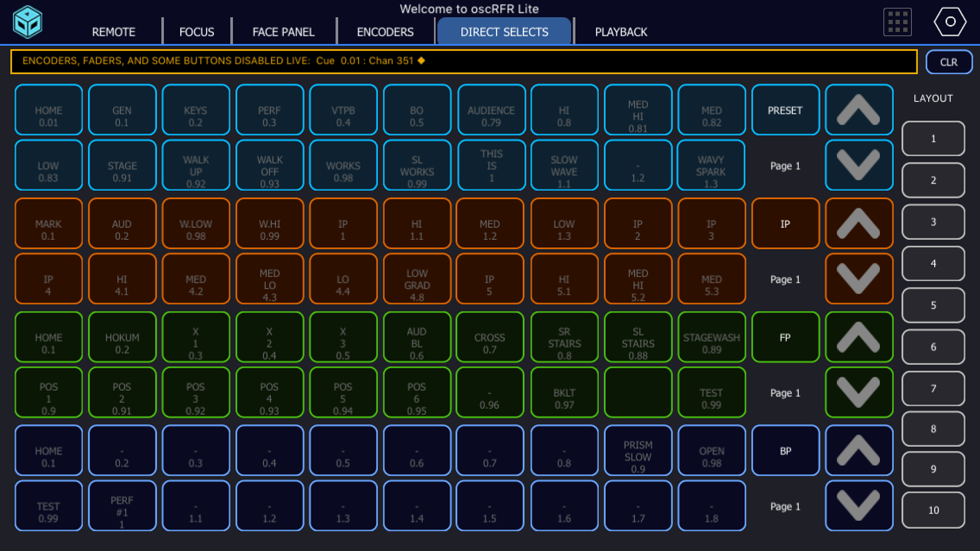This screenshot has height=551, width=980.
Task: Click the command line status field
Action: pyautogui.click(x=463, y=61)
